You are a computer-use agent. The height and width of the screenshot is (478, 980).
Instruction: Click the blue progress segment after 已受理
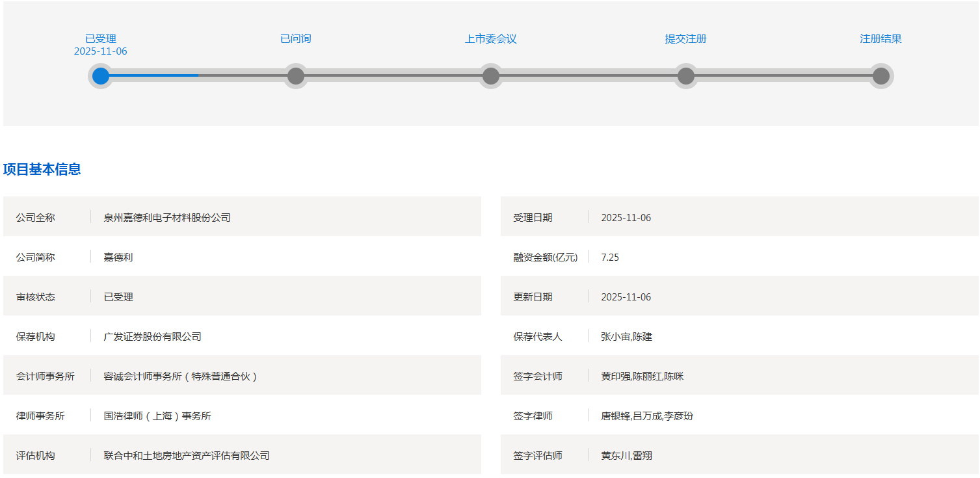coord(154,75)
